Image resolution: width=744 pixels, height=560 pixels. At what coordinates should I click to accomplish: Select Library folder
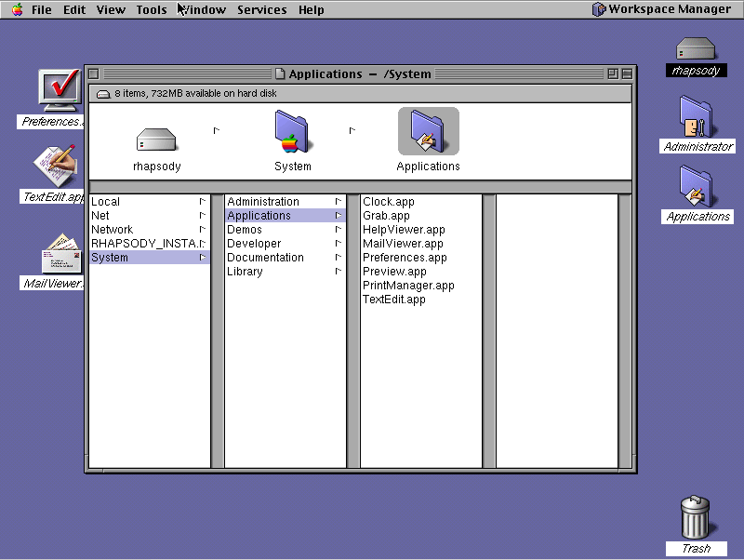tap(286, 271)
